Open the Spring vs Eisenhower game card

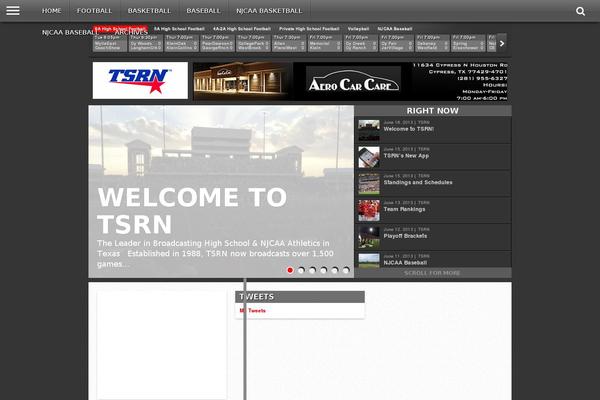click(468, 43)
